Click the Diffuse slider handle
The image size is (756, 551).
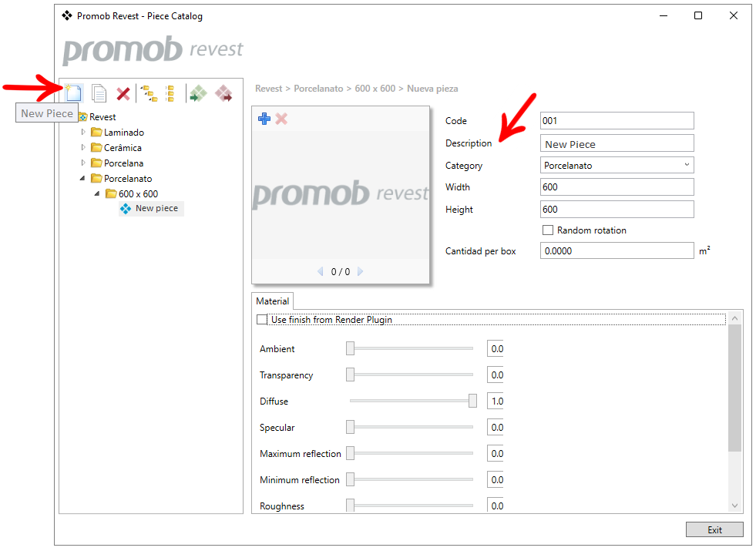click(473, 401)
